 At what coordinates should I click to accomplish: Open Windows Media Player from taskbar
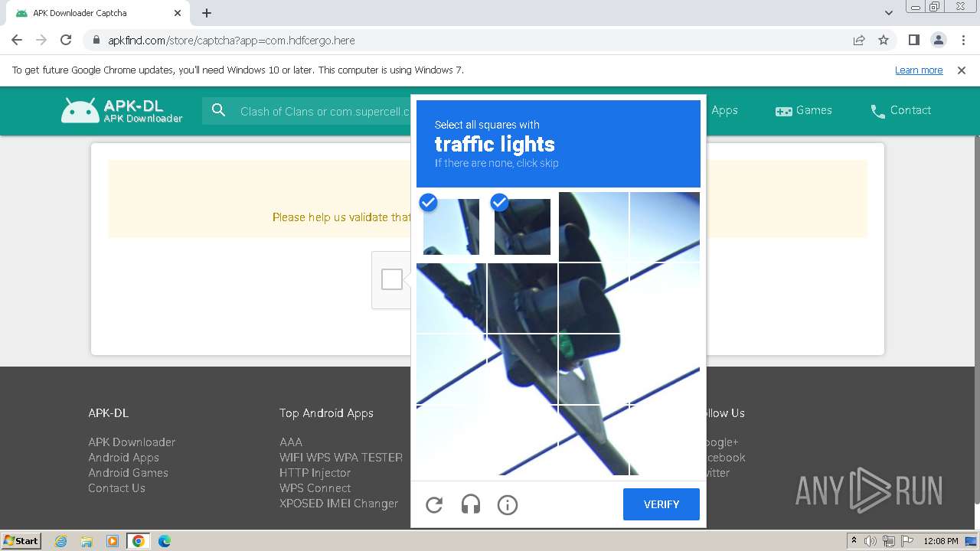(113, 541)
